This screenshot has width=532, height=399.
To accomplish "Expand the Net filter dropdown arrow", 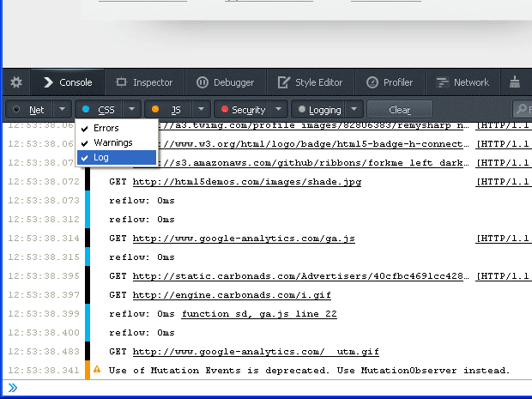I will [x=62, y=109].
